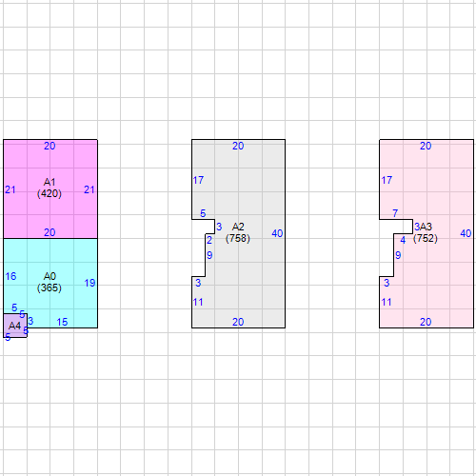Click the 2 dimension on area A2
The height and width of the screenshot is (476, 476).
(x=209, y=240)
